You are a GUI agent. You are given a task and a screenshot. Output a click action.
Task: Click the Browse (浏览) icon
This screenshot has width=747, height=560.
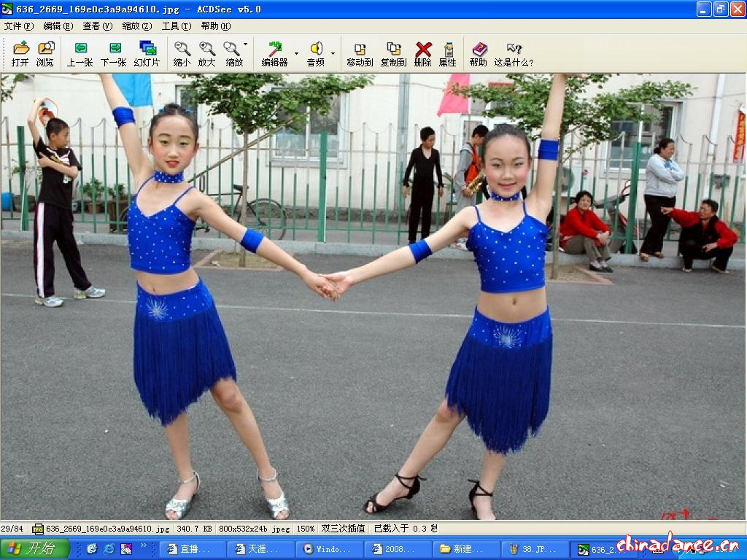pos(45,53)
